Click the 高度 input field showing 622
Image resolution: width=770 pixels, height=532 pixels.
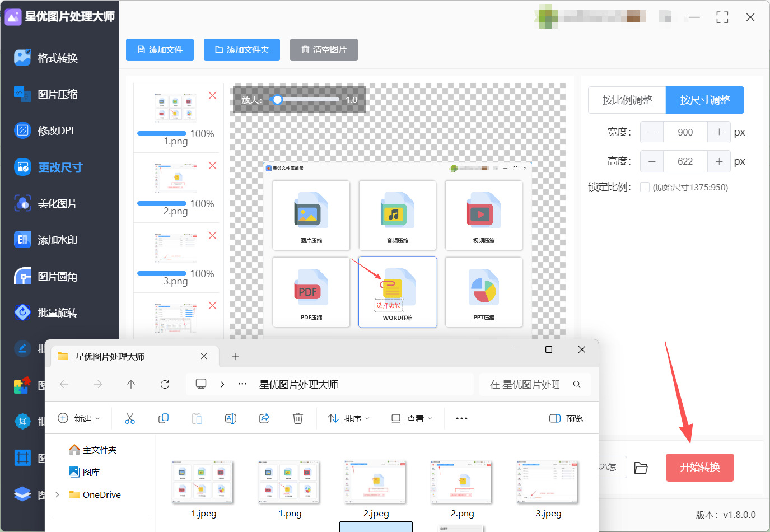[x=685, y=161]
